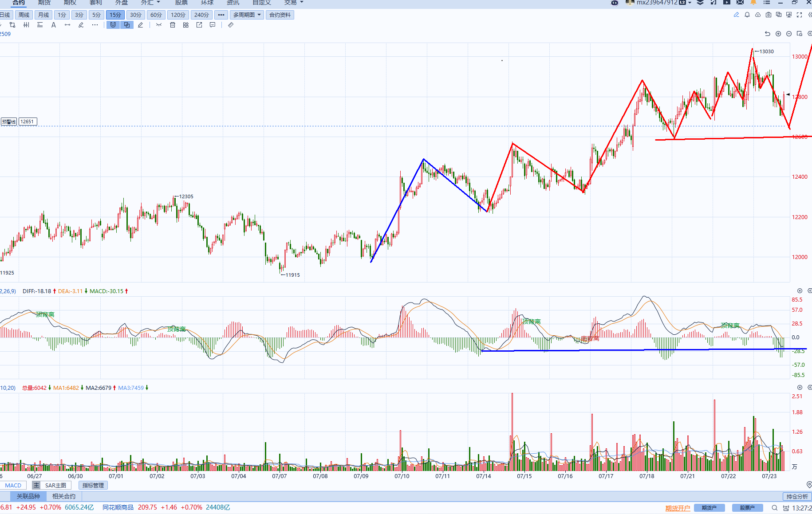Image resolution: width=812 pixels, height=514 pixels.
Task: Switch to the 关联品种 tab
Action: 28,496
